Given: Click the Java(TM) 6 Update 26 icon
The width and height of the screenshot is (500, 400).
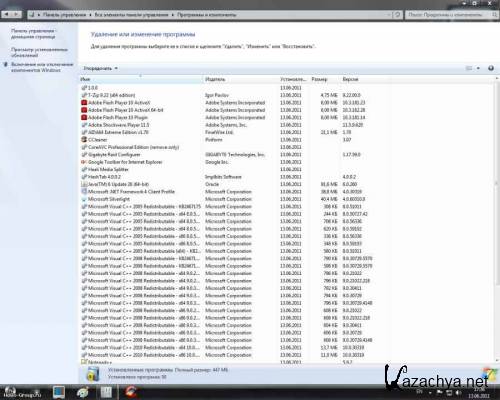Looking at the screenshot, I should 84,184.
